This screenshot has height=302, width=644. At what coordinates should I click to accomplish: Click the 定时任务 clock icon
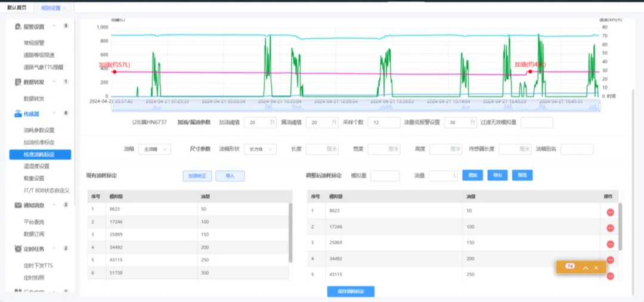[18, 248]
